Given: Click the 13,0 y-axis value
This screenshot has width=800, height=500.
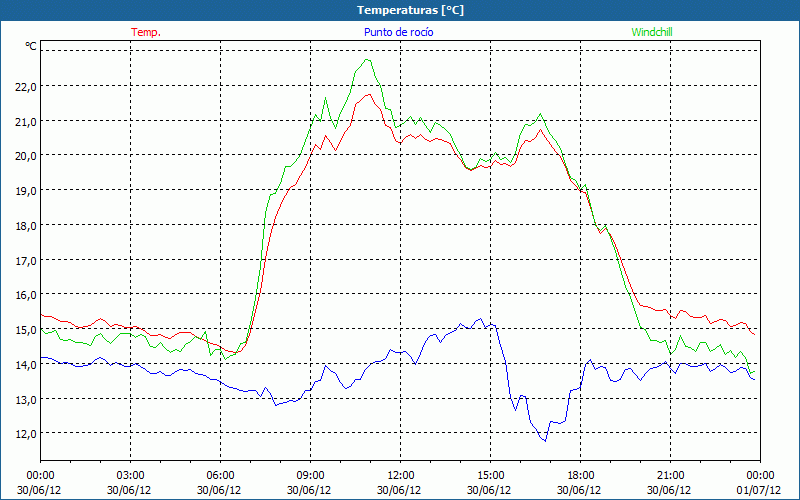Looking at the screenshot, I should click(x=26, y=399).
